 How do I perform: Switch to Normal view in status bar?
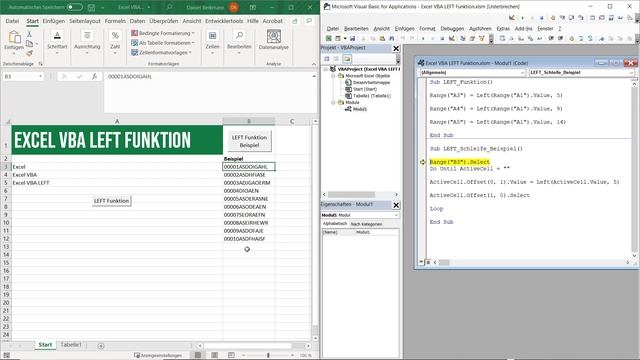pyautogui.click(x=198, y=355)
